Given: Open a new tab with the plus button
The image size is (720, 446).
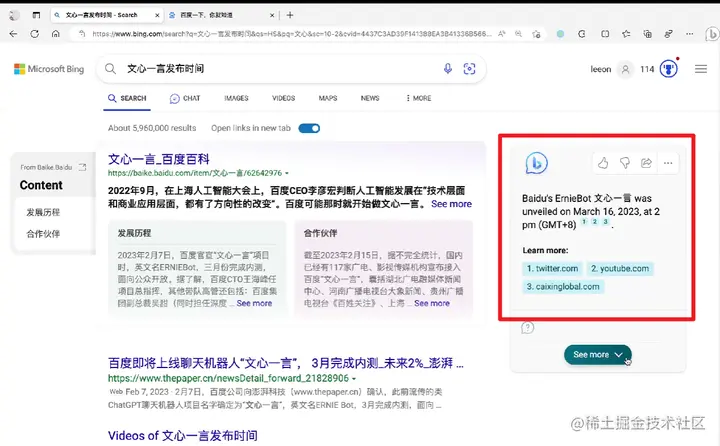Looking at the screenshot, I should click(x=290, y=15).
